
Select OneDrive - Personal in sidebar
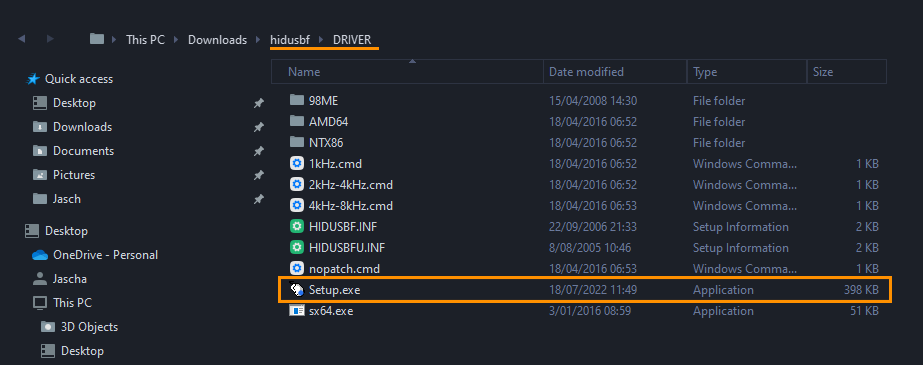click(x=105, y=255)
